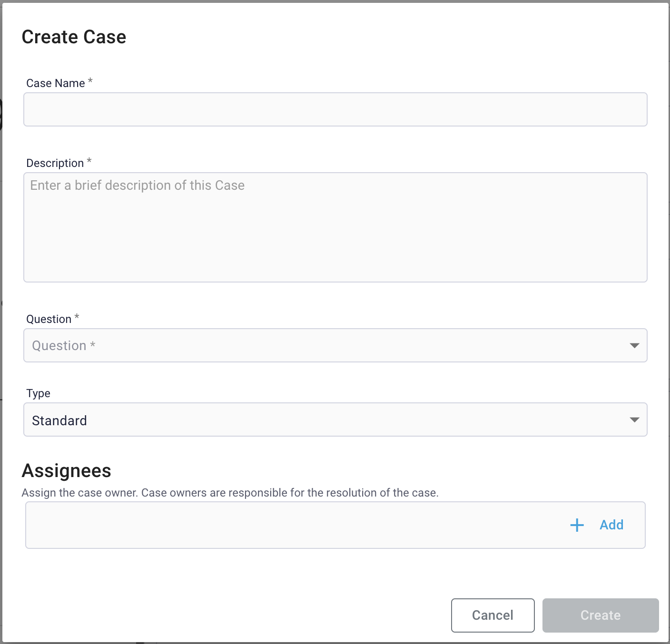Click the dropdown arrow on Question field
This screenshot has height=644, width=670.
coord(634,345)
